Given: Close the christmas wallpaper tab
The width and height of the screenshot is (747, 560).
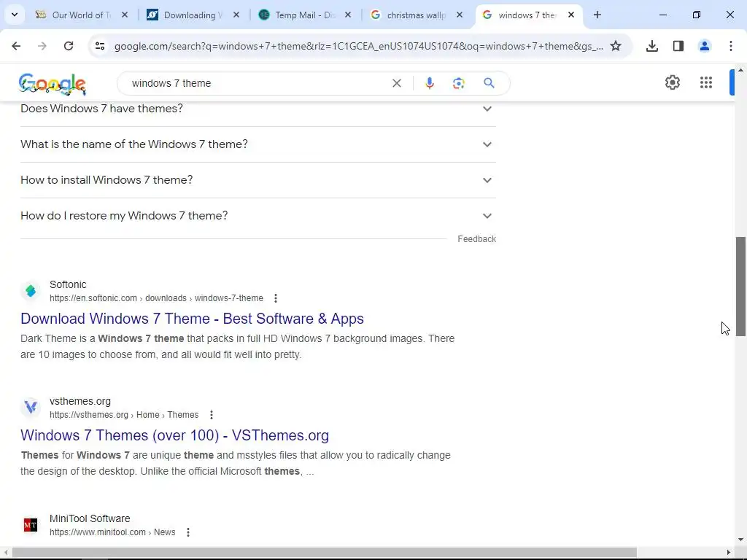Looking at the screenshot, I should pos(460,15).
